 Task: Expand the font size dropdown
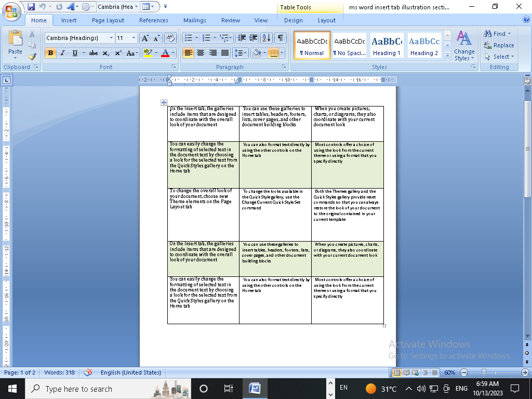134,38
